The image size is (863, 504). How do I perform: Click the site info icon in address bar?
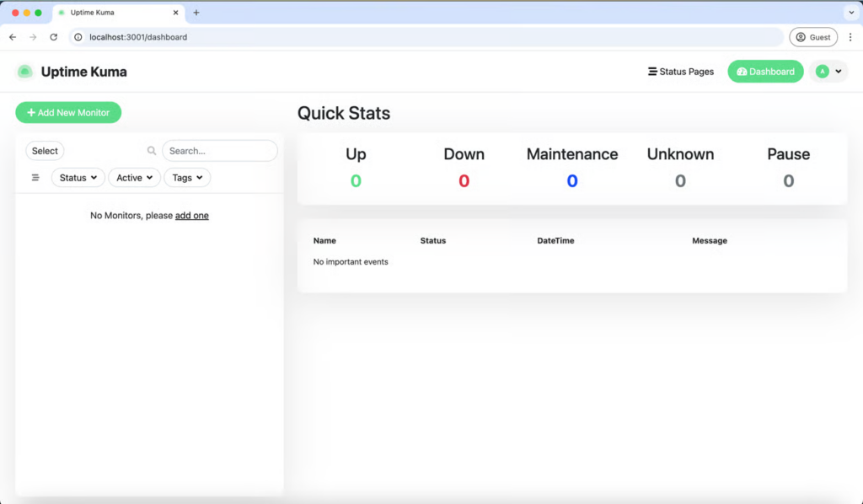[x=78, y=37]
